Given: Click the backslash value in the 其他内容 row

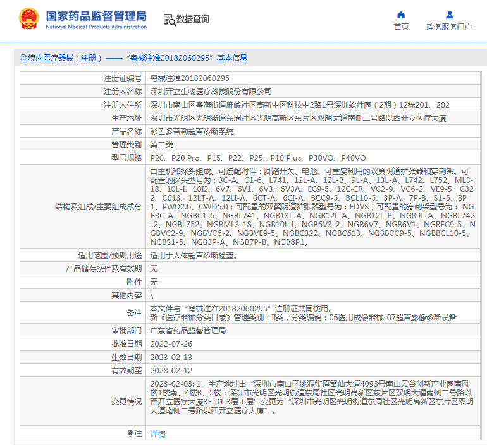Looking at the screenshot, I should click(x=152, y=296).
